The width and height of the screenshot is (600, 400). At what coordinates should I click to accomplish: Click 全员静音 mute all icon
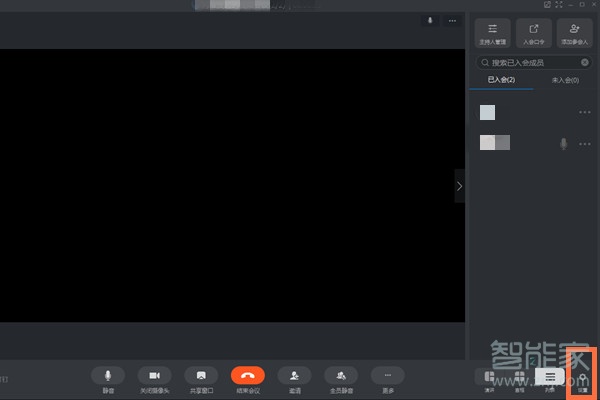[x=341, y=375]
